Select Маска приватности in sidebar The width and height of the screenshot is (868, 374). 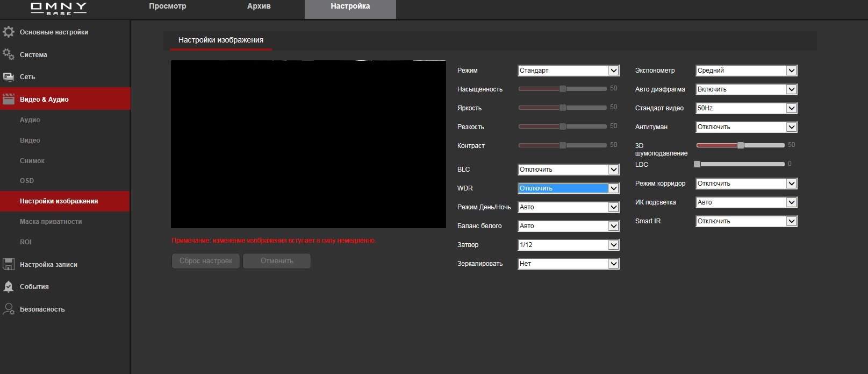(51, 222)
